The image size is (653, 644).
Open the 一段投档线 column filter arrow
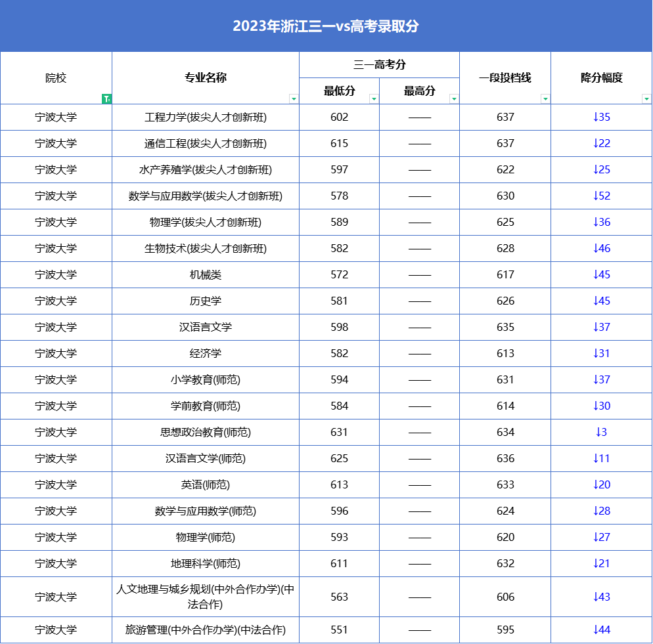pyautogui.click(x=545, y=98)
